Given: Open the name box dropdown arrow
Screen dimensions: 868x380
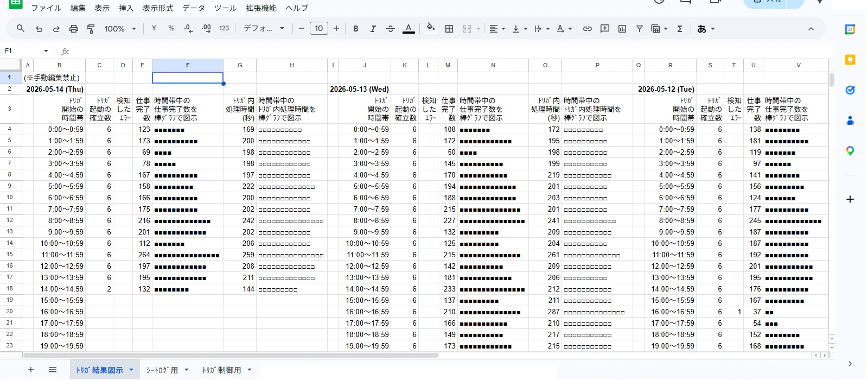Looking at the screenshot, I should [x=46, y=51].
